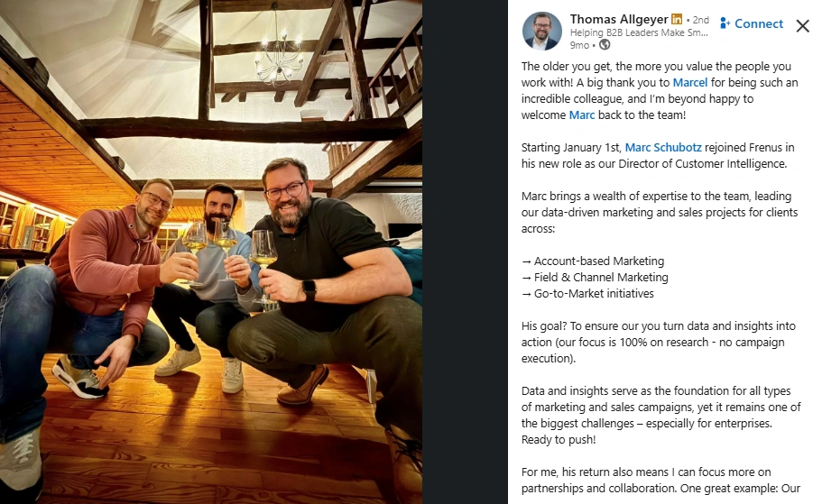Click the 'Field & Channel Marketing' bullet line
813x504 pixels.
[x=595, y=277]
